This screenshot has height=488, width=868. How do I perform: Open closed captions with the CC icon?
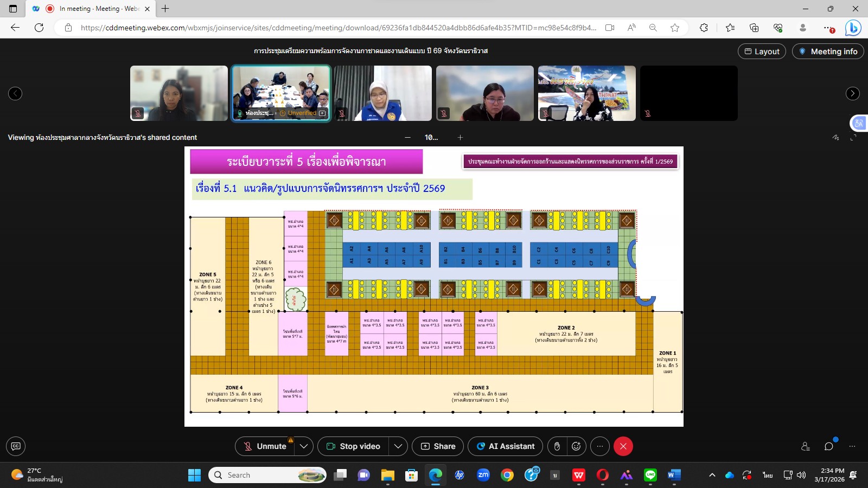point(16,446)
